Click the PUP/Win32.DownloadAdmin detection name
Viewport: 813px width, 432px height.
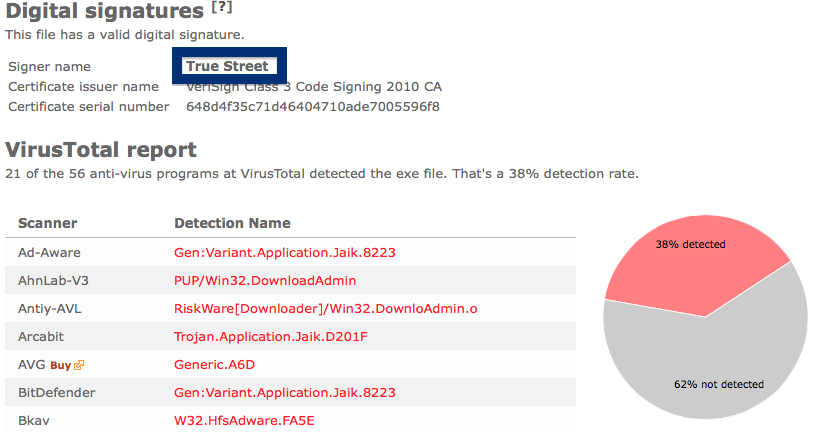[265, 281]
